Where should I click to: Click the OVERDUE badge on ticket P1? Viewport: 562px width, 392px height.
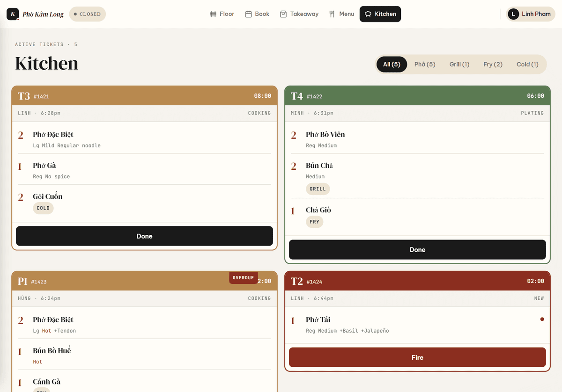coord(243,278)
